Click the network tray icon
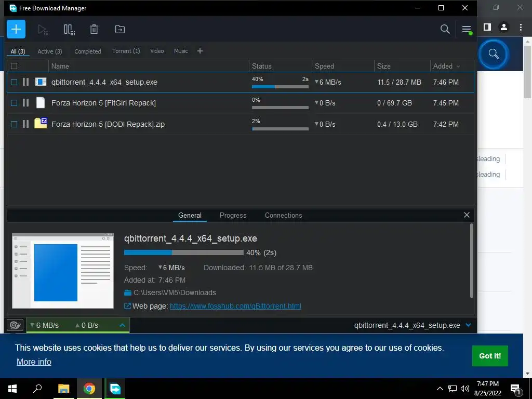Screen dimensions: 532x399 (x=453, y=389)
